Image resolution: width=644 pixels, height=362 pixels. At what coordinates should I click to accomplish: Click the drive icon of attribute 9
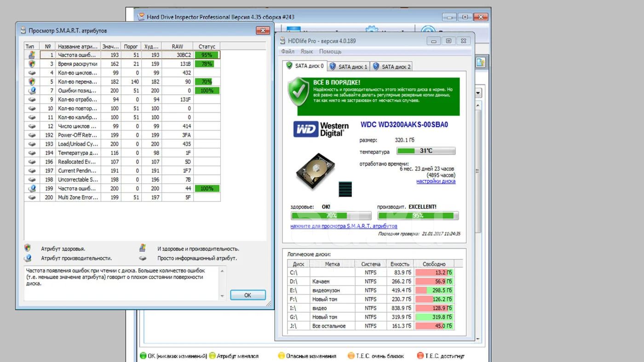(x=32, y=99)
